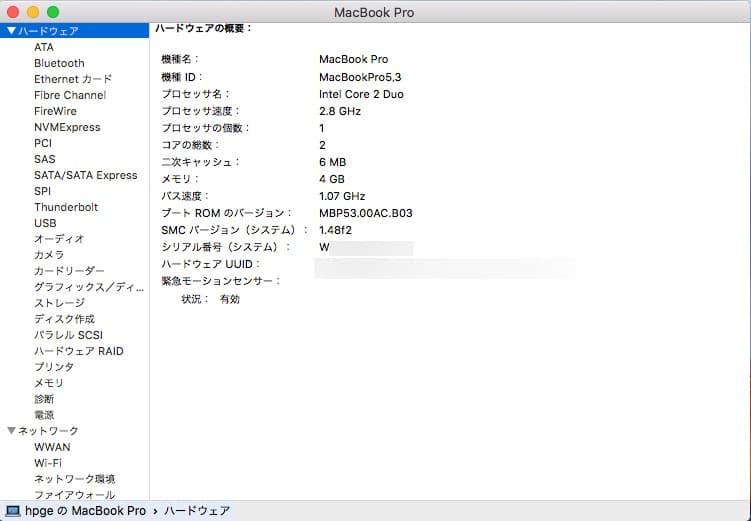Click the 2.8 GHz processor speed
This screenshot has height=521, width=751.
[x=340, y=111]
